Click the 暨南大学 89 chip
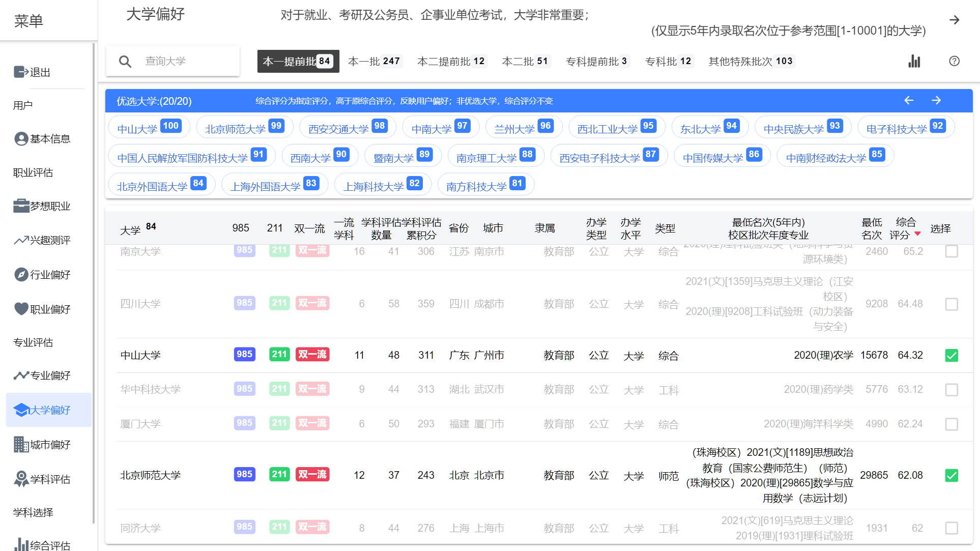The height and width of the screenshot is (551, 980). click(x=403, y=156)
